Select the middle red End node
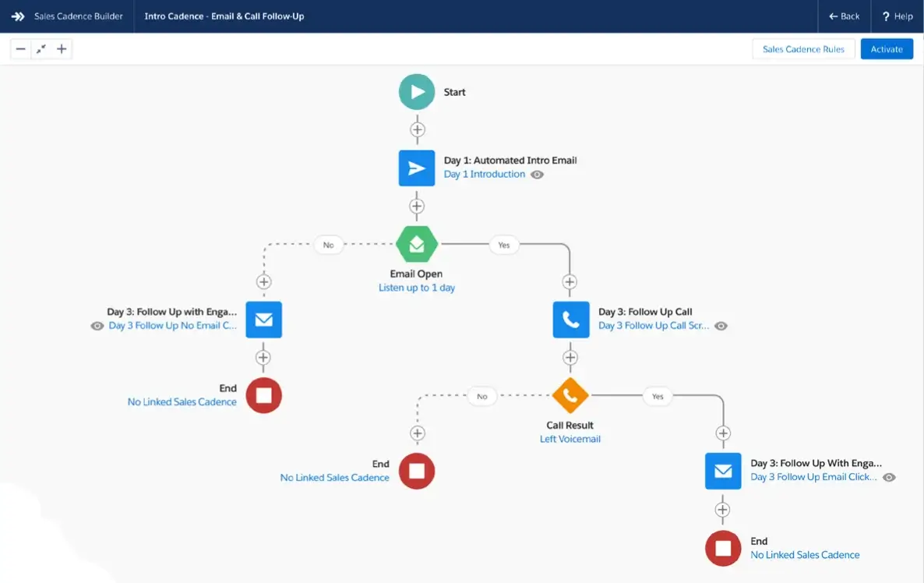924x583 pixels. coord(417,471)
